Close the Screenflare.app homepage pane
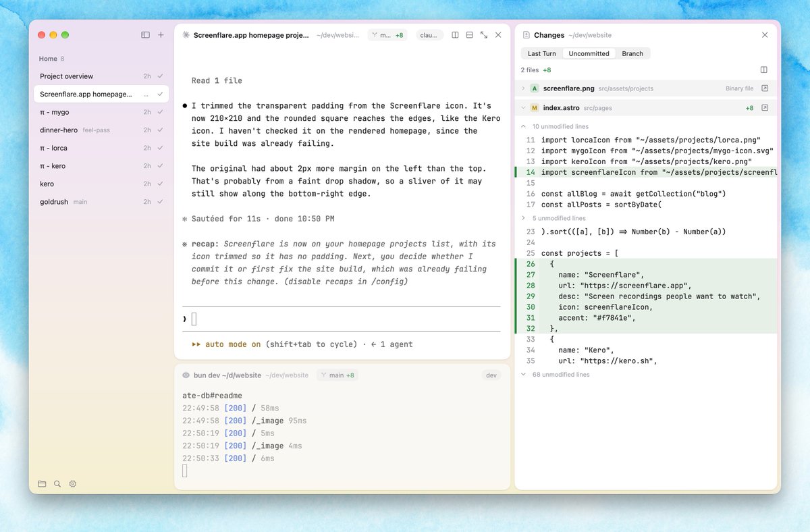The height and width of the screenshot is (532, 810). click(x=498, y=35)
